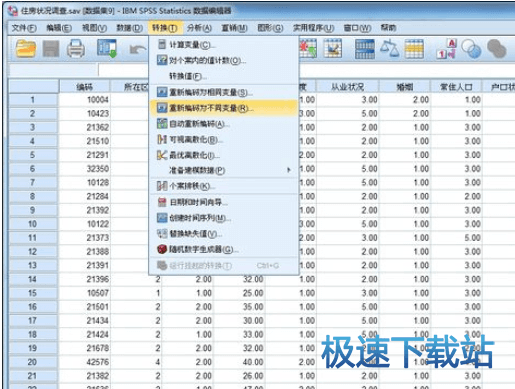The image size is (515, 389).
Task: Open the 编辑(E) menu
Action: tap(59, 28)
